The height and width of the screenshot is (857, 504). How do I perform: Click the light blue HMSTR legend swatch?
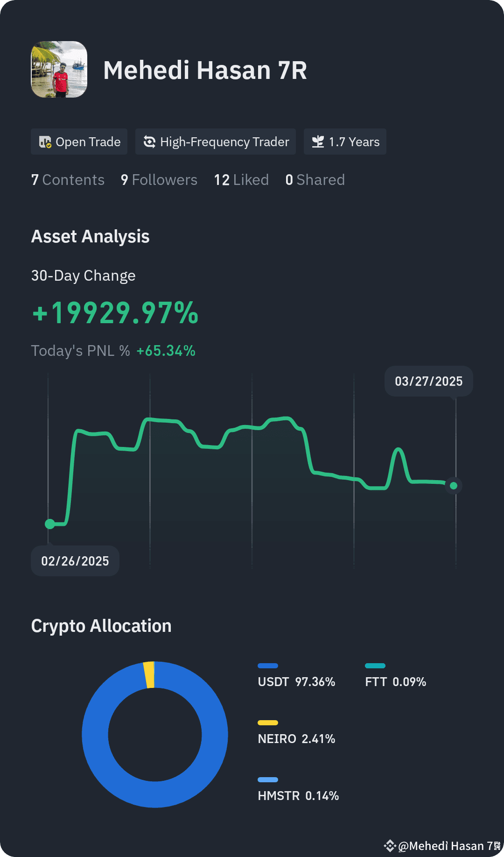(268, 779)
